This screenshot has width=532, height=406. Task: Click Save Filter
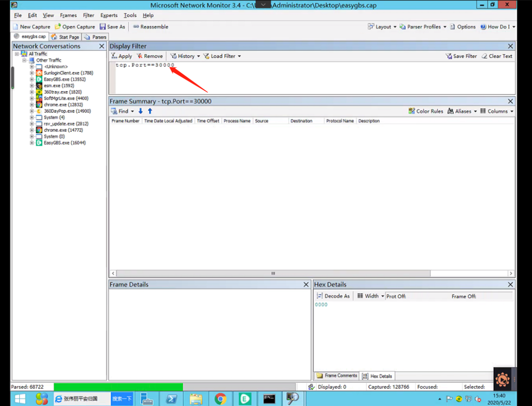click(461, 56)
